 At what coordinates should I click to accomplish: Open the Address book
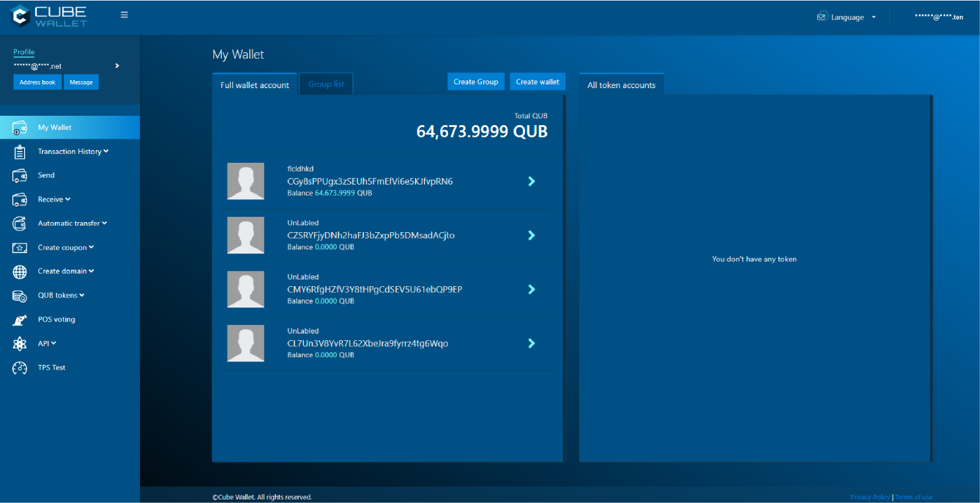click(37, 82)
